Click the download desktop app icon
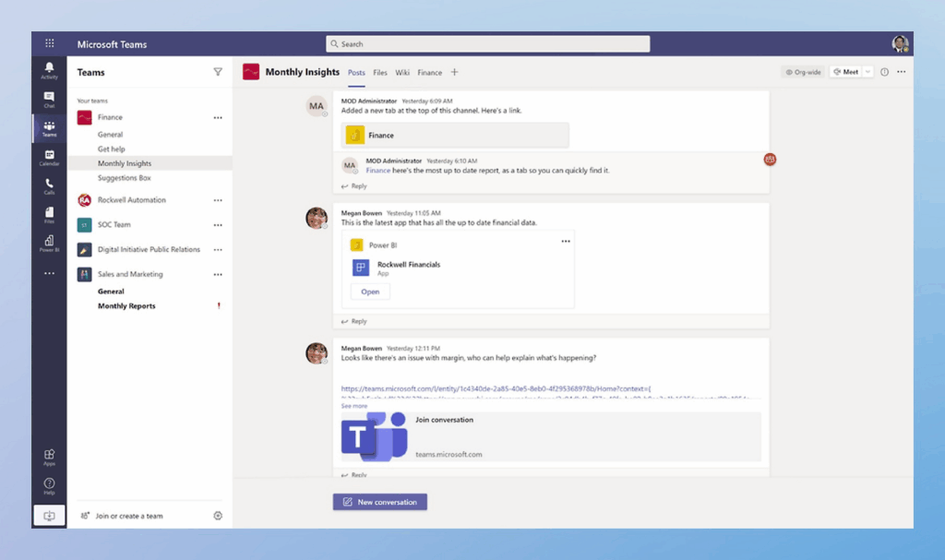The image size is (945, 560). point(49,516)
